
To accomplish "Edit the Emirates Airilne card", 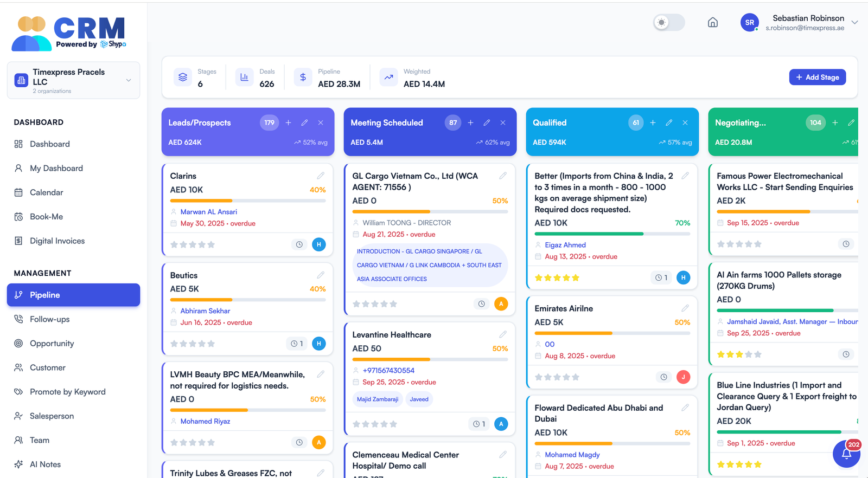I will [x=686, y=308].
